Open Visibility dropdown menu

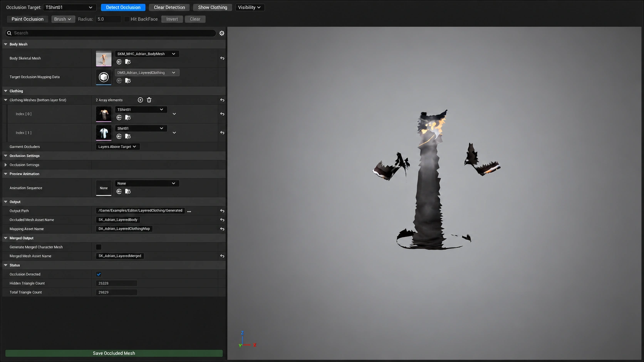click(x=250, y=7)
